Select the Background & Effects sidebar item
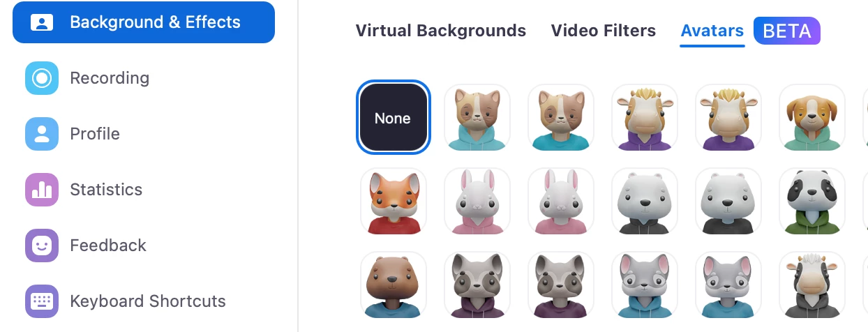This screenshot has height=332, width=868. coord(144,22)
